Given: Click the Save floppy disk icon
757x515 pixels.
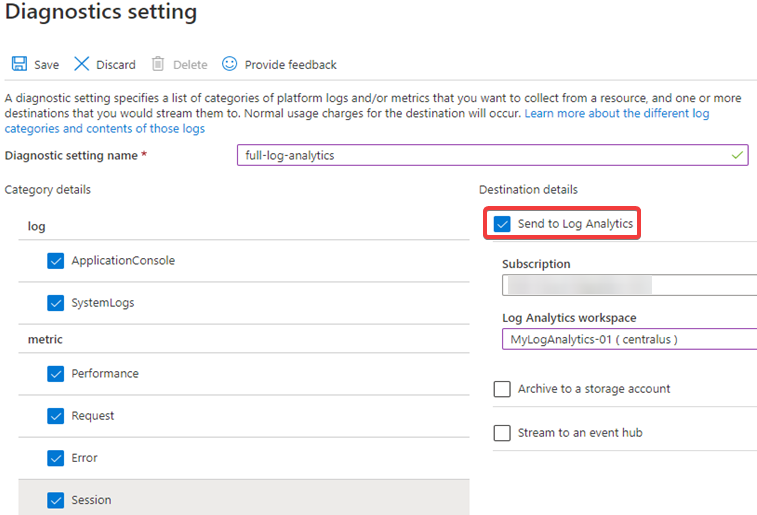Looking at the screenshot, I should point(19,64).
